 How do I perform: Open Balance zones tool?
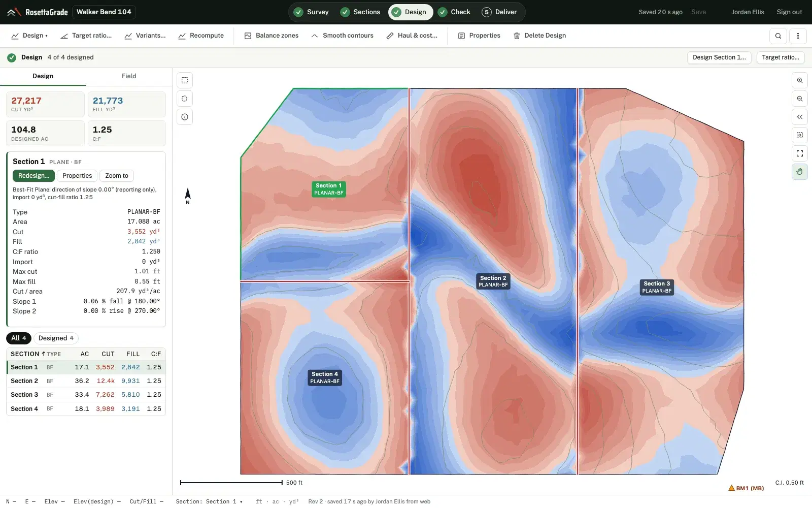coord(272,36)
